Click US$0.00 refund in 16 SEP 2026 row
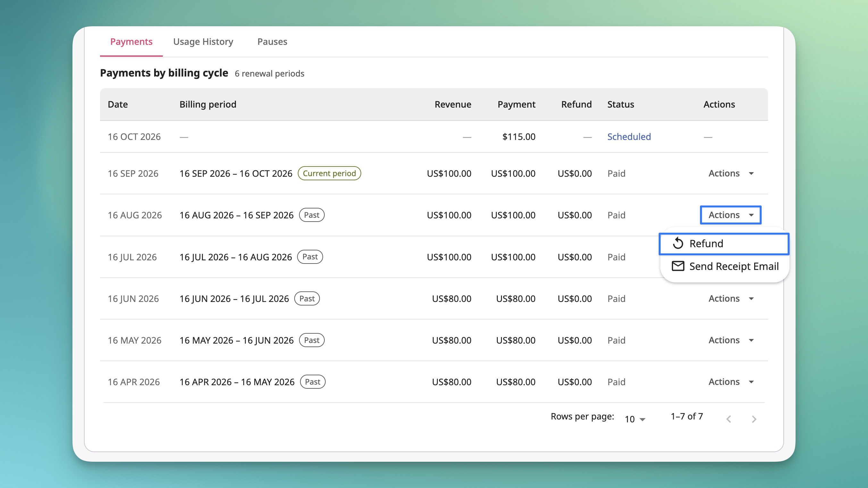The width and height of the screenshot is (868, 488). [x=575, y=173]
